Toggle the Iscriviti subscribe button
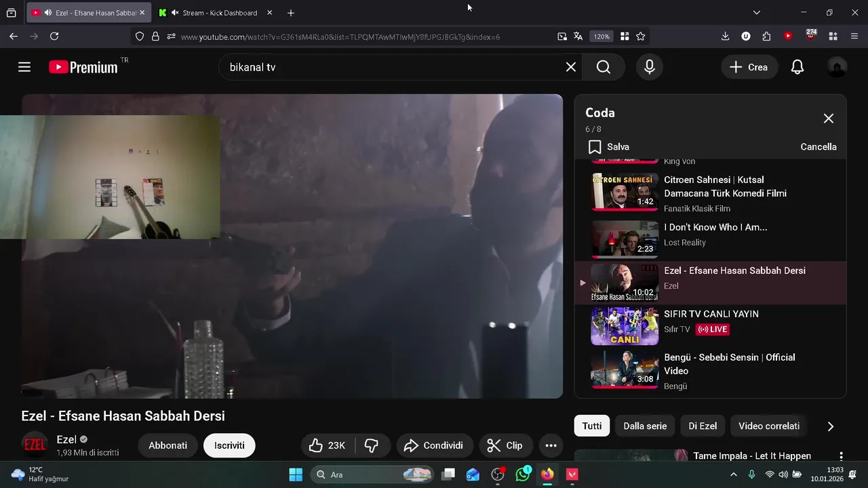The width and height of the screenshot is (868, 488). tap(229, 445)
